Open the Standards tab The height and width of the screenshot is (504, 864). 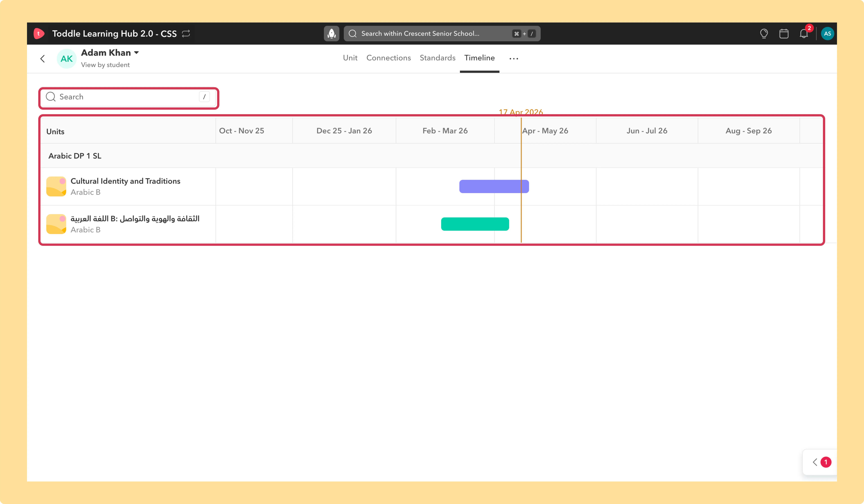pos(437,58)
